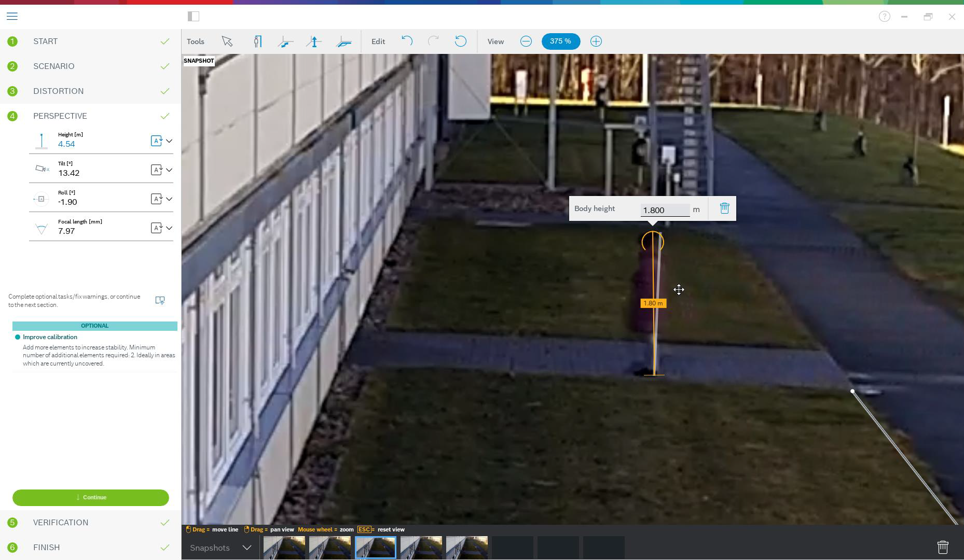The width and height of the screenshot is (964, 560).
Task: Delete the body height element via trash icon
Action: pyautogui.click(x=724, y=208)
